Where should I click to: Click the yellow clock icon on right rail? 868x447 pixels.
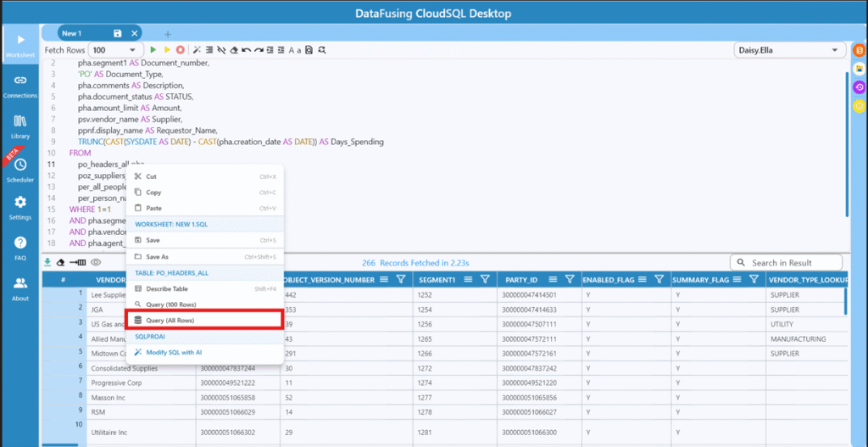(860, 105)
